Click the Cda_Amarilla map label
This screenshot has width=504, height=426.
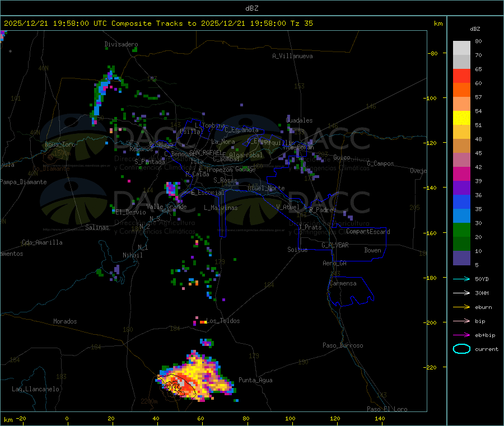pyautogui.click(x=42, y=242)
